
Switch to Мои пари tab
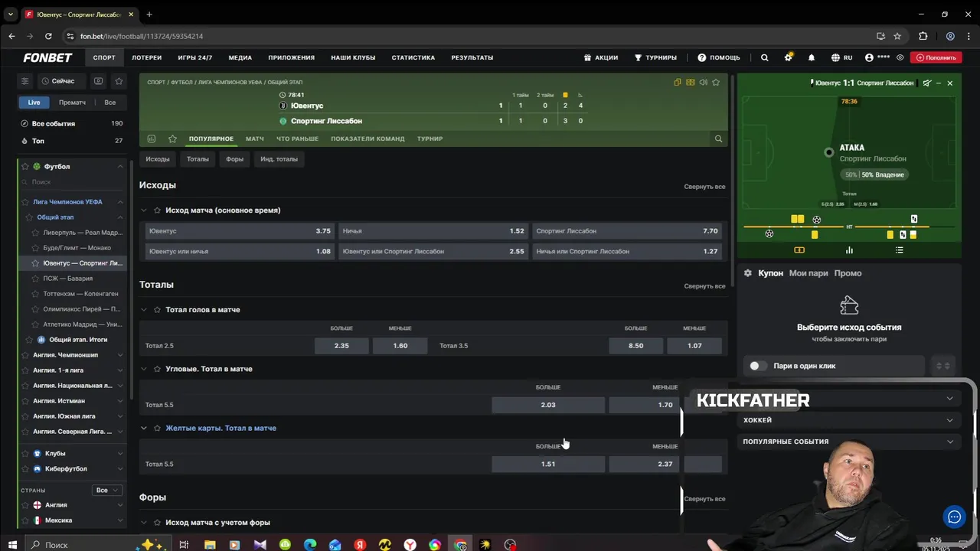(x=808, y=273)
